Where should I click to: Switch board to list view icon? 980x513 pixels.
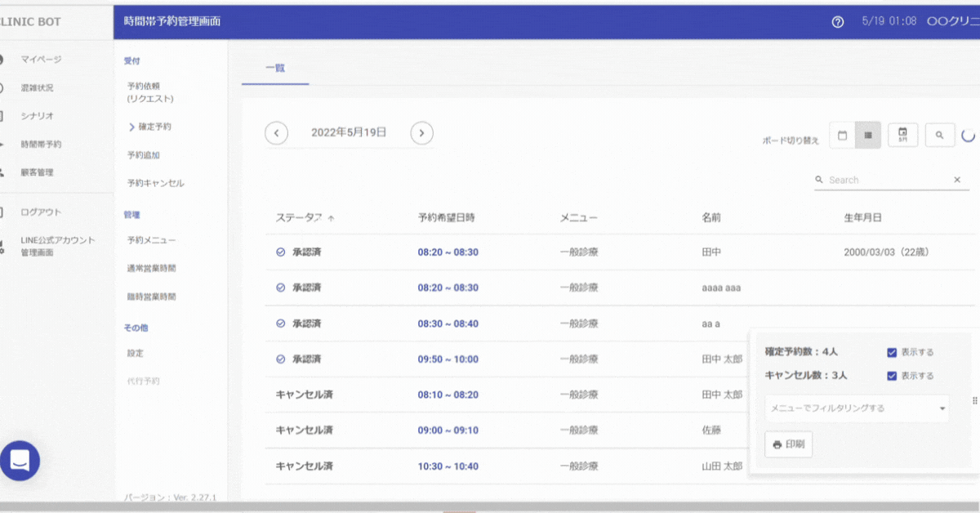(868, 136)
